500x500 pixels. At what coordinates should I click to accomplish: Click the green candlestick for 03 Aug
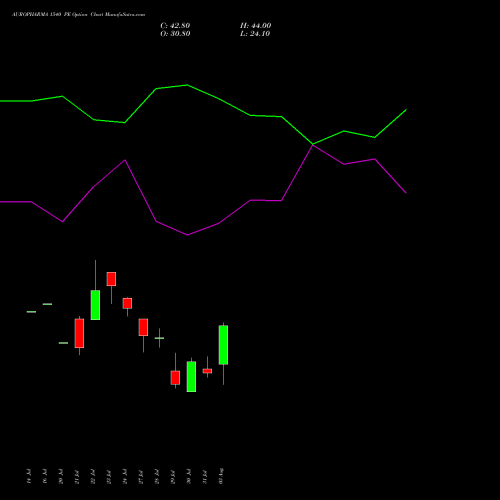pyautogui.click(x=223, y=345)
